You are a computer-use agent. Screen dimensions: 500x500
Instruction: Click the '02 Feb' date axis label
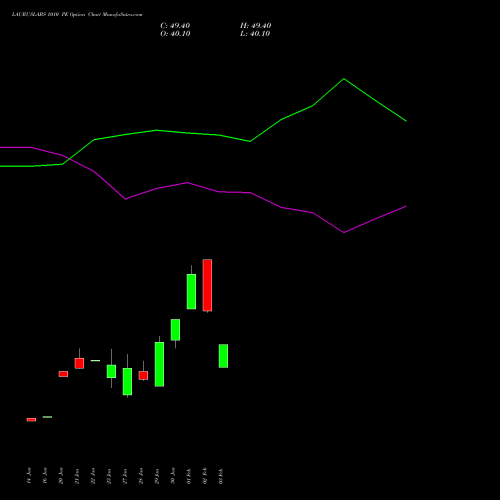coord(205,476)
